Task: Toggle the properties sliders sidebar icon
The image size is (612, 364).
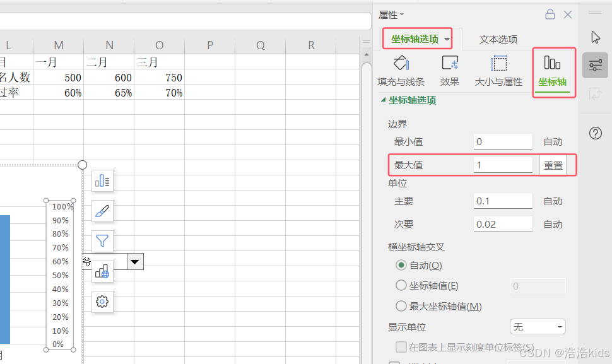Action: 595,65
